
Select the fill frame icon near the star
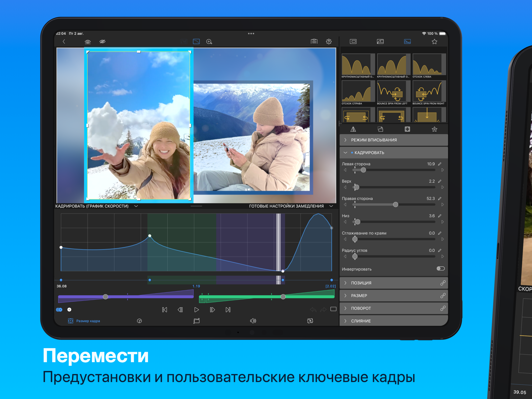[407, 129]
